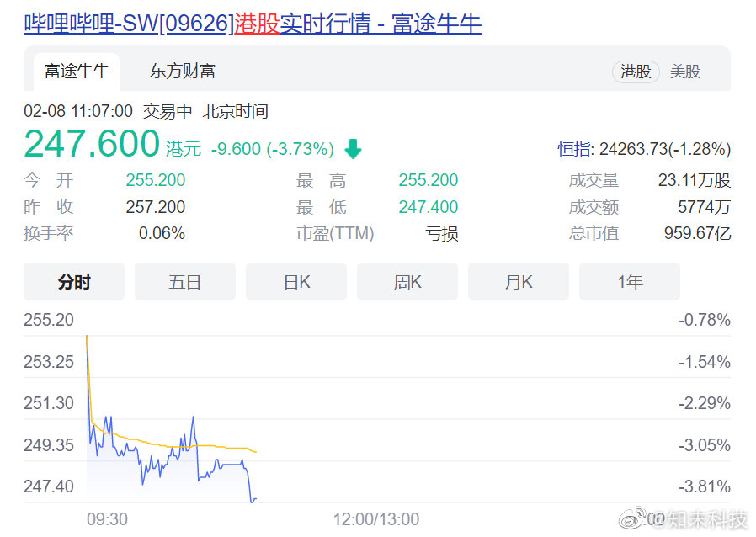Show the 1年 chart tab
This screenshot has width=756, height=537.
[x=630, y=281]
